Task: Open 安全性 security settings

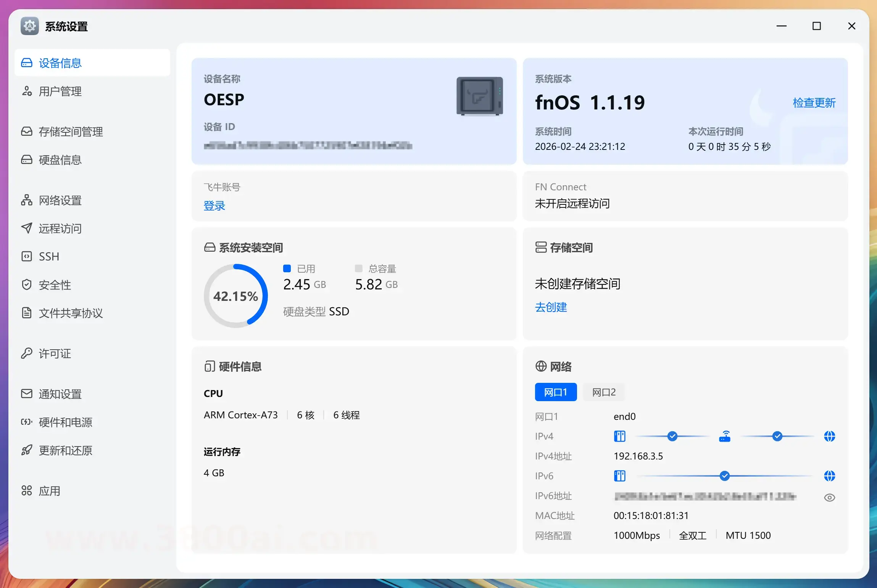Action: point(55,285)
